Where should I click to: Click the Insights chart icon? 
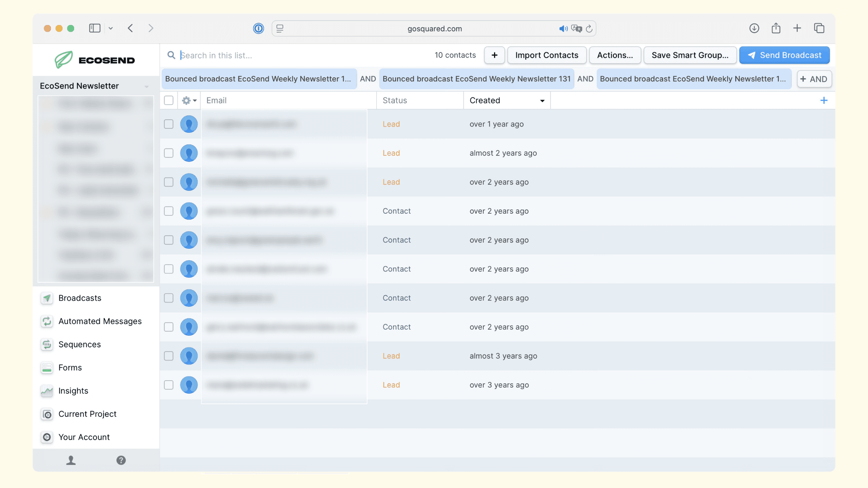(x=47, y=391)
